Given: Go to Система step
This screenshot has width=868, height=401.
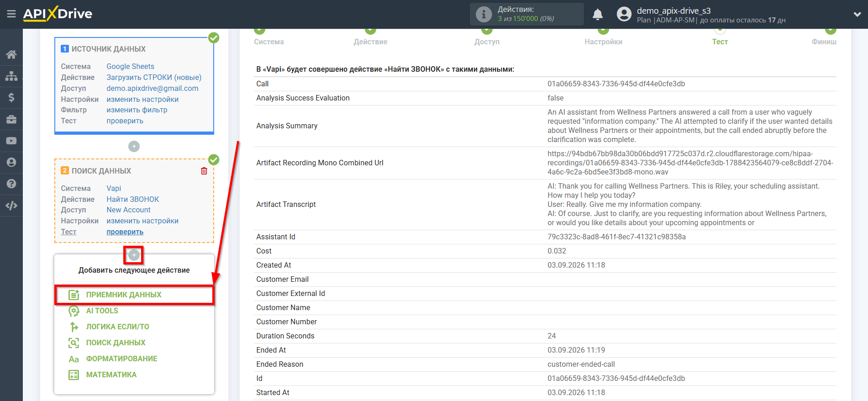Looking at the screenshot, I should point(269,42).
